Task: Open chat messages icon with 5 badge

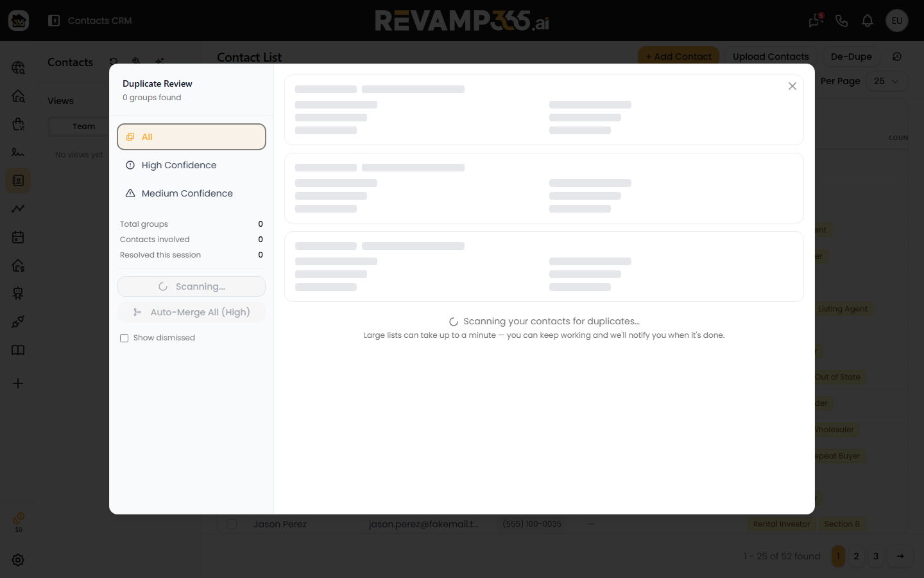Action: point(816,21)
